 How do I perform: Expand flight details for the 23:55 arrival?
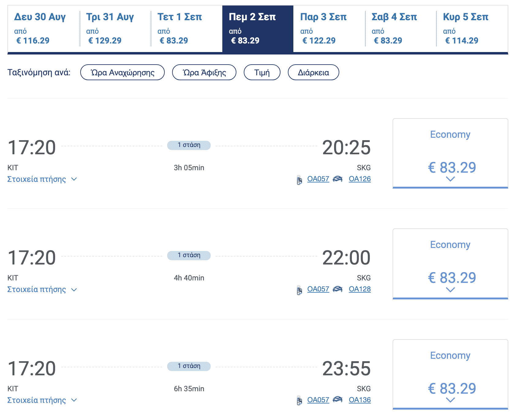coord(42,400)
